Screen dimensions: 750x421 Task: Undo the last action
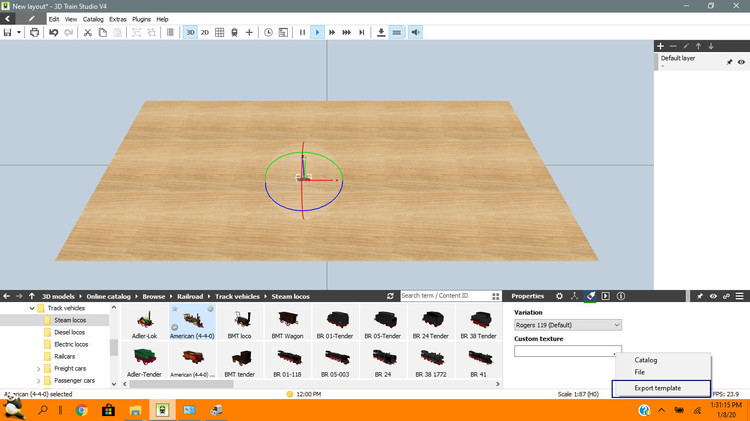click(x=54, y=33)
